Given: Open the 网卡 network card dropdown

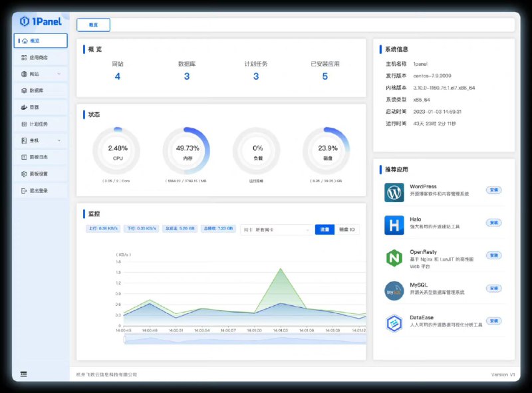Looking at the screenshot, I should click(x=276, y=229).
